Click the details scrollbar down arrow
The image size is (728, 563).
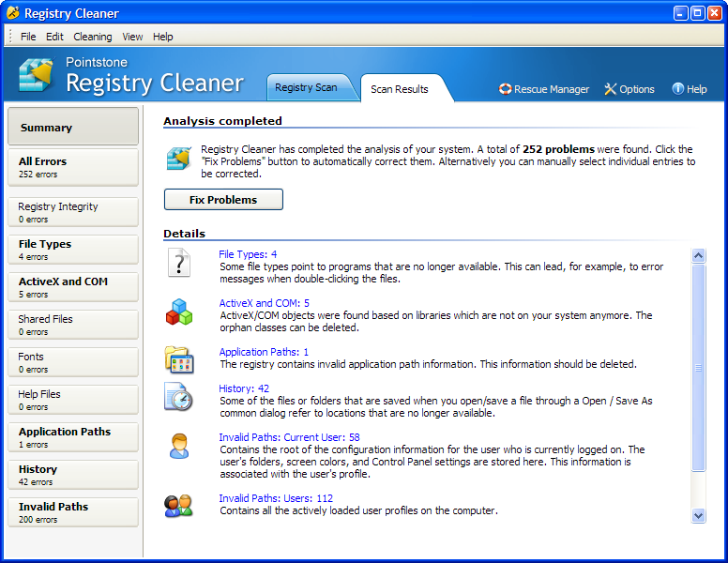tap(698, 515)
